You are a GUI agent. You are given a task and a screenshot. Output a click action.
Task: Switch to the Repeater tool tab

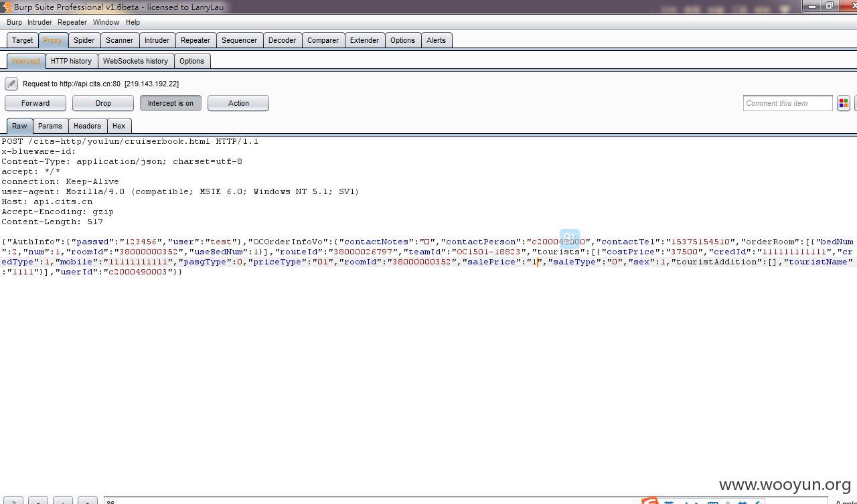(x=196, y=40)
